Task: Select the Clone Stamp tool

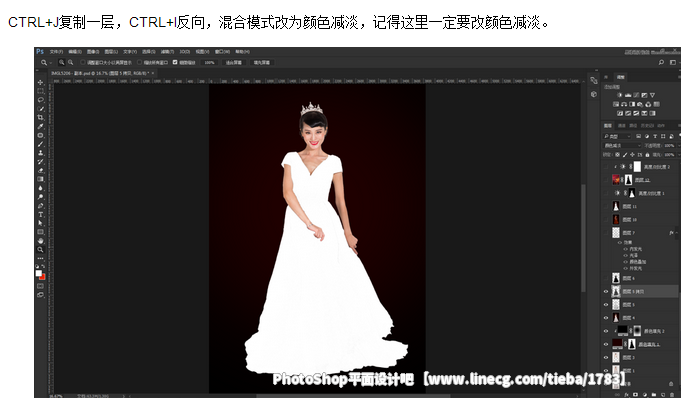Action: click(x=40, y=153)
